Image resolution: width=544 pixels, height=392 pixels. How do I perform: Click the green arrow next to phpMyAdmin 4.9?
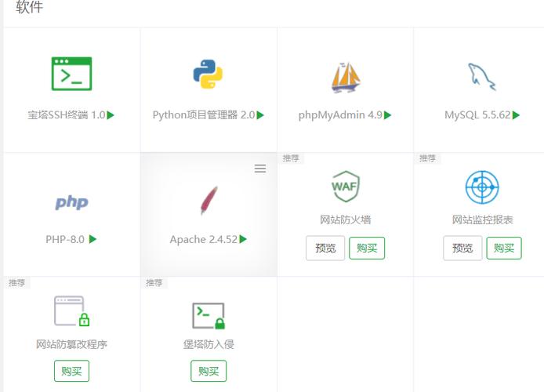[x=387, y=114]
